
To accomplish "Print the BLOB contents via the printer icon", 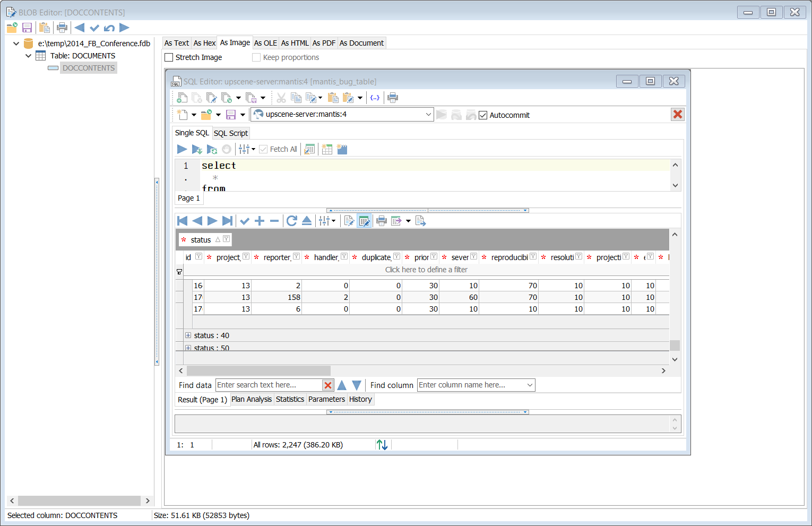I will pyautogui.click(x=62, y=28).
